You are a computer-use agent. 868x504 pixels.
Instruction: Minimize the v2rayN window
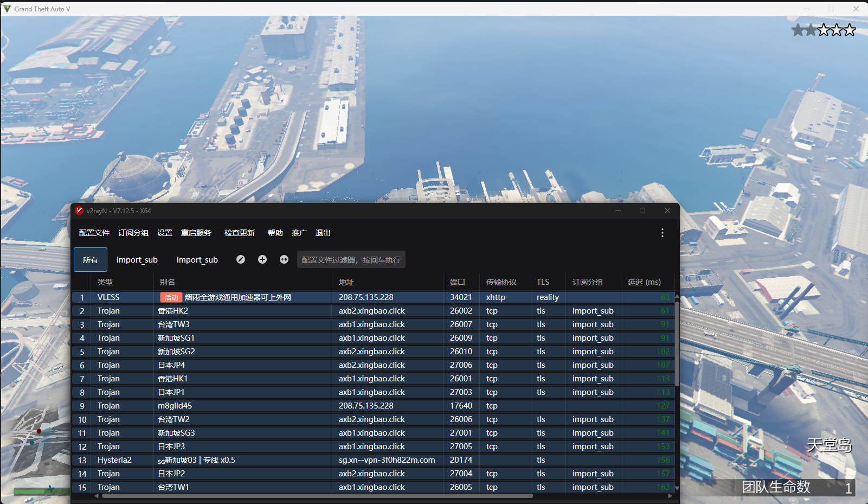618,210
